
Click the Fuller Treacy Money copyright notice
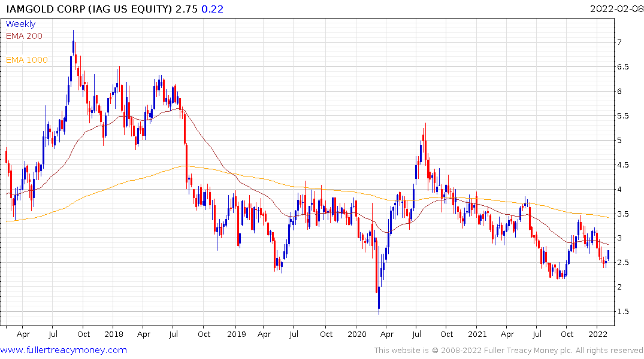click(509, 350)
